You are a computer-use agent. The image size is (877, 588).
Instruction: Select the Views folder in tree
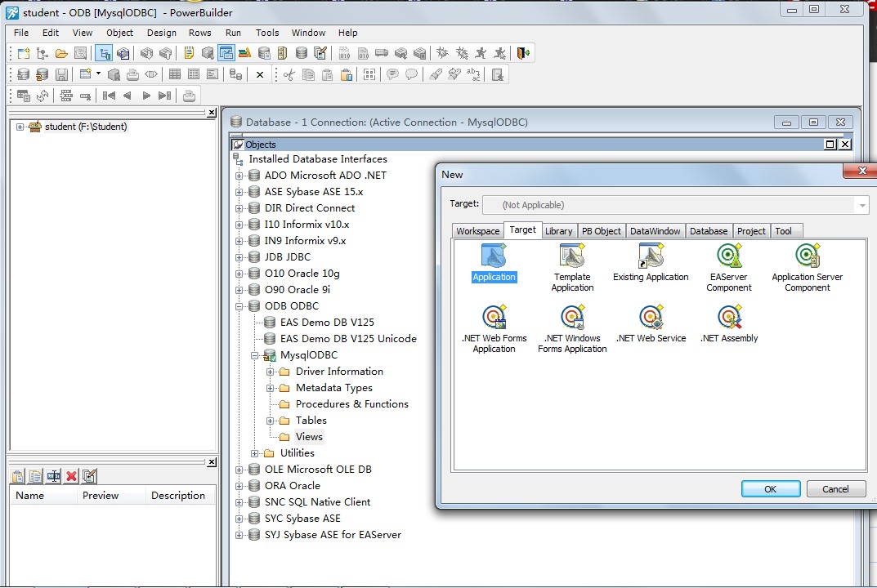click(x=309, y=437)
